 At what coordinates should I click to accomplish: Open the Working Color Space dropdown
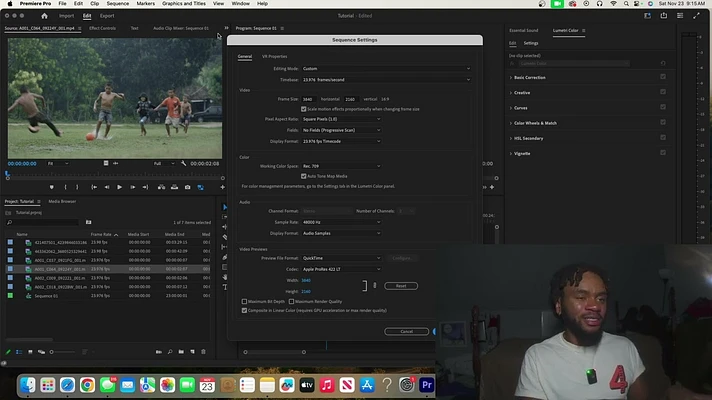(341, 166)
